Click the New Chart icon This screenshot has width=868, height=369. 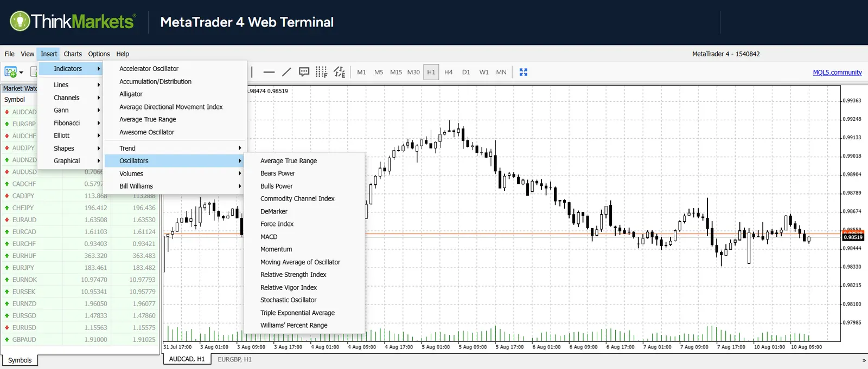[x=10, y=72]
